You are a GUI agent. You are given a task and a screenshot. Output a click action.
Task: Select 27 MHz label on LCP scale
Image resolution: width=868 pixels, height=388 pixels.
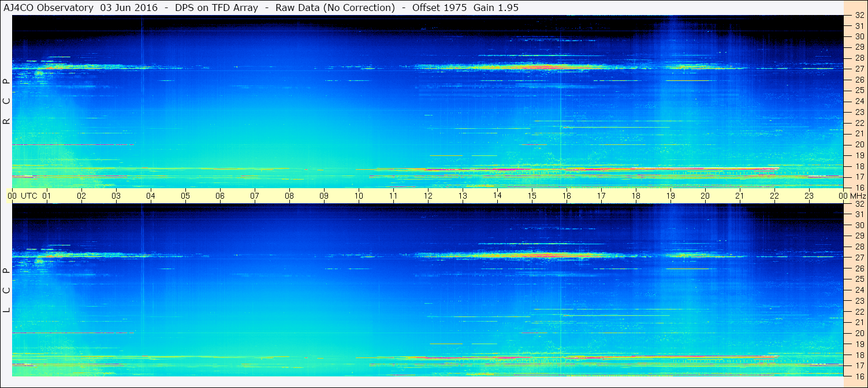coord(859,258)
